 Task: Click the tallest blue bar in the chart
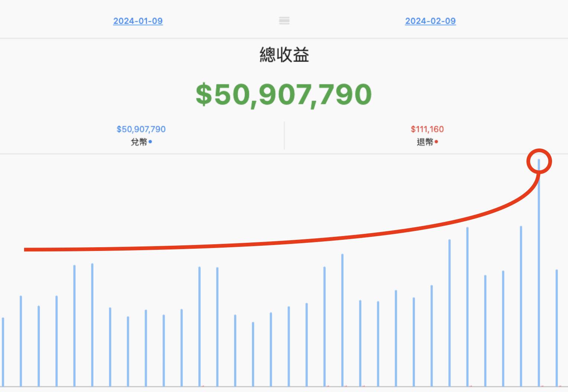[x=539, y=273]
